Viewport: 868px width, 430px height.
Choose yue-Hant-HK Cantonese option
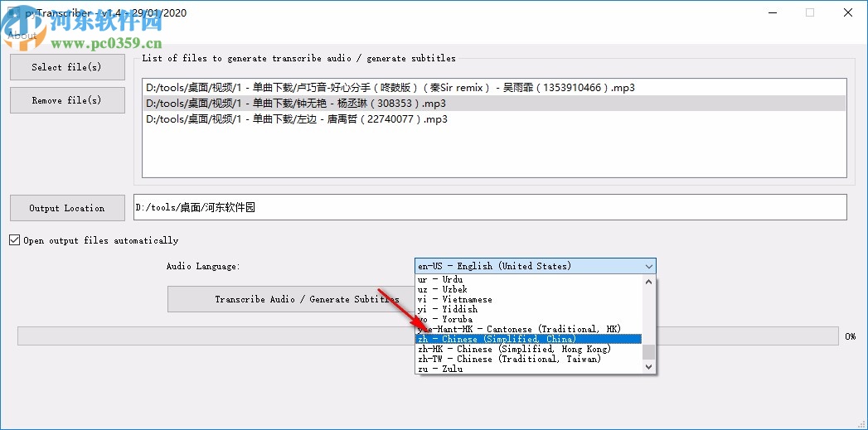point(529,329)
